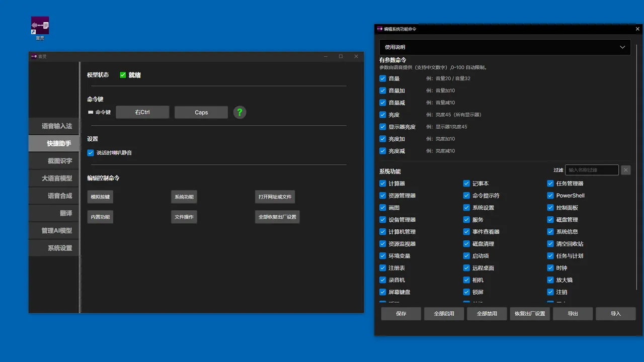The width and height of the screenshot is (644, 362).
Task: Click the 输入名称过滤 filter field
Action: pyautogui.click(x=592, y=170)
